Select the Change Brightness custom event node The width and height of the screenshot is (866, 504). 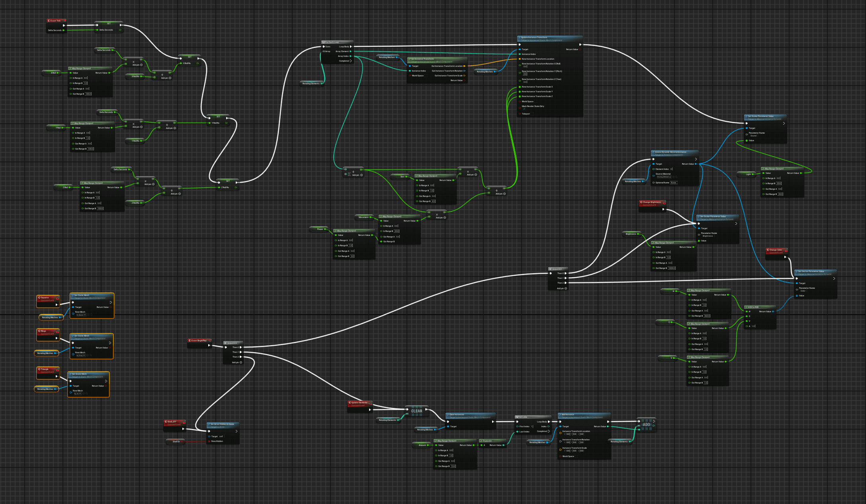coord(651,202)
